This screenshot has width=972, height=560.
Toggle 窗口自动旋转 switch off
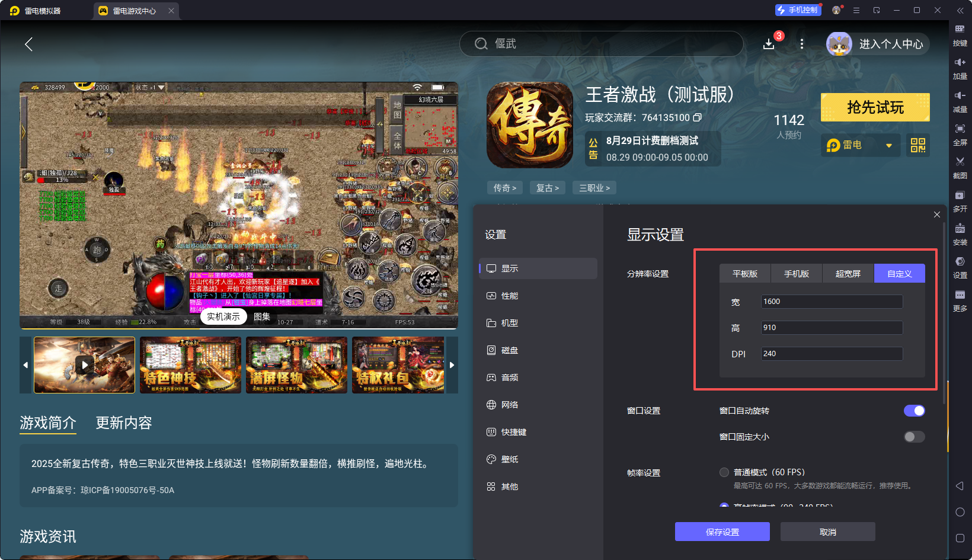pyautogui.click(x=914, y=411)
